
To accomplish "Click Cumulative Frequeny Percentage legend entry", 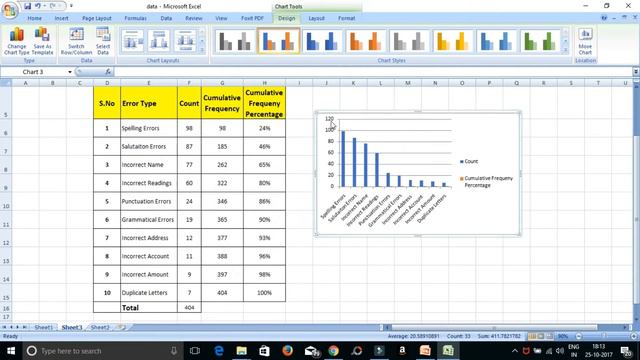I will pyautogui.click(x=487, y=182).
